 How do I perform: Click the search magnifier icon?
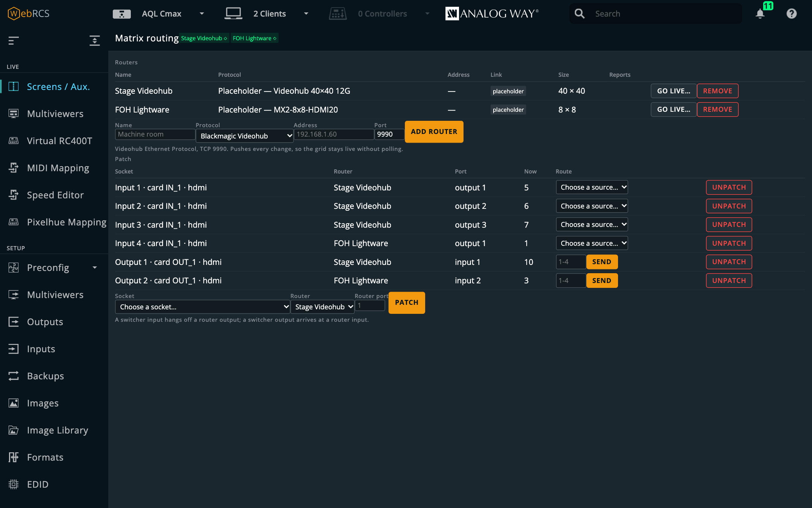coord(579,14)
